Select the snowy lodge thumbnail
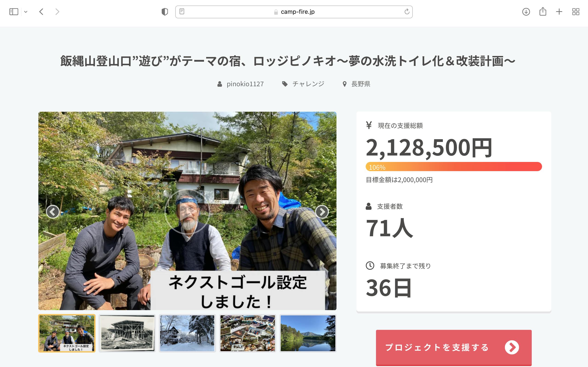 pyautogui.click(x=187, y=333)
